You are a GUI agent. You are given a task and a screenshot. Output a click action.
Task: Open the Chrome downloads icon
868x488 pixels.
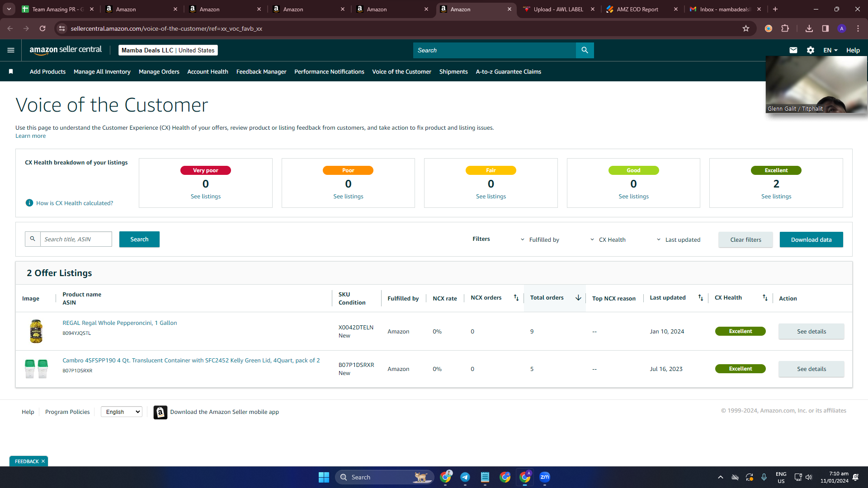(x=809, y=28)
